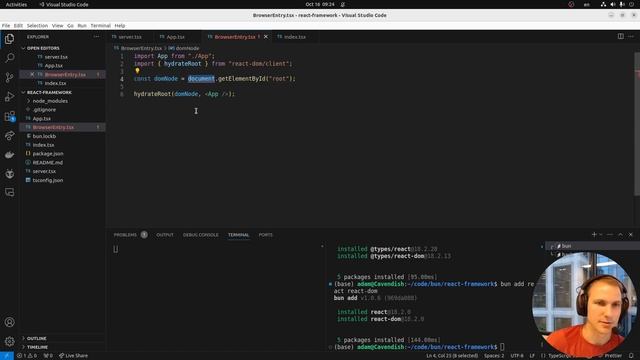
Task: Switch to the index.tsx editor tab
Action: coord(295,37)
